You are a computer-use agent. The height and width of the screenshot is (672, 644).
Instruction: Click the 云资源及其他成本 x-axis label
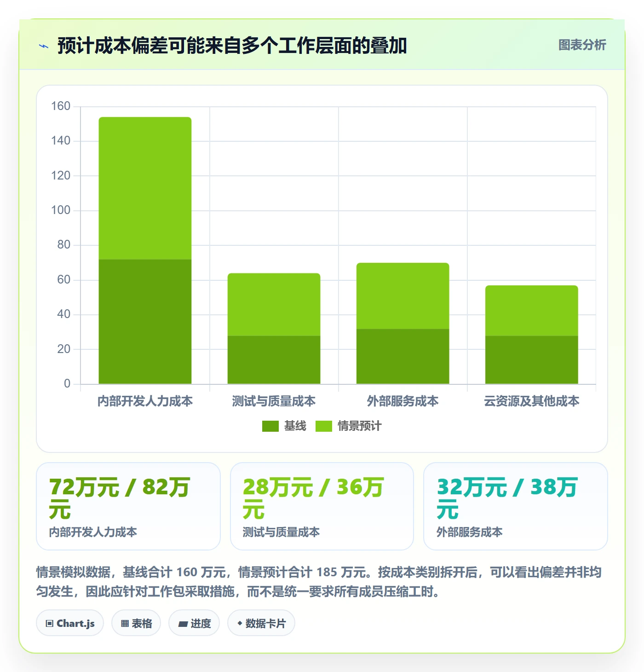531,401
